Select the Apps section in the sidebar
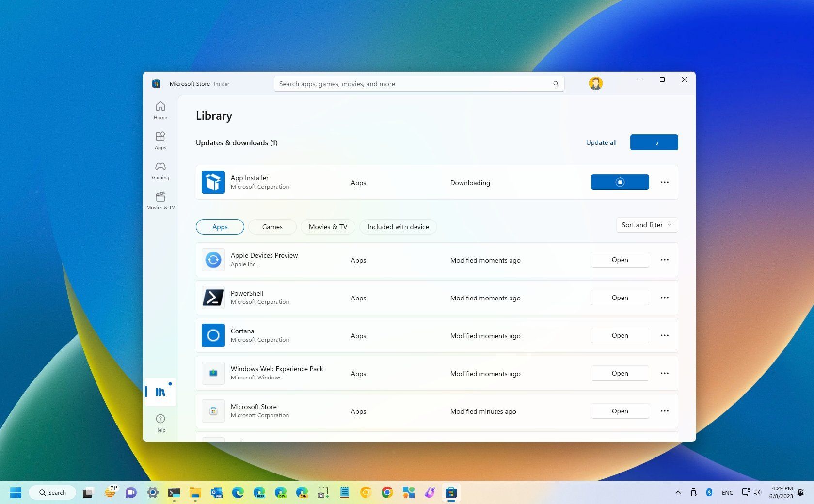 point(160,140)
